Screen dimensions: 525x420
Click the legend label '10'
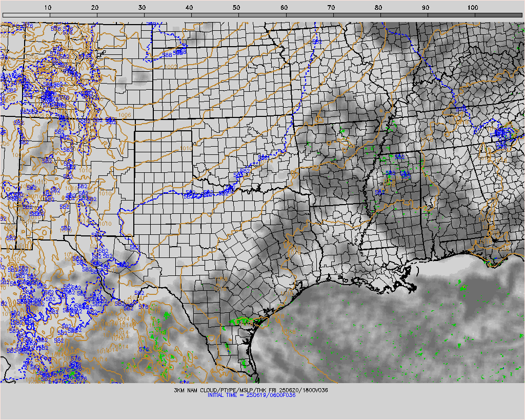pos(48,8)
